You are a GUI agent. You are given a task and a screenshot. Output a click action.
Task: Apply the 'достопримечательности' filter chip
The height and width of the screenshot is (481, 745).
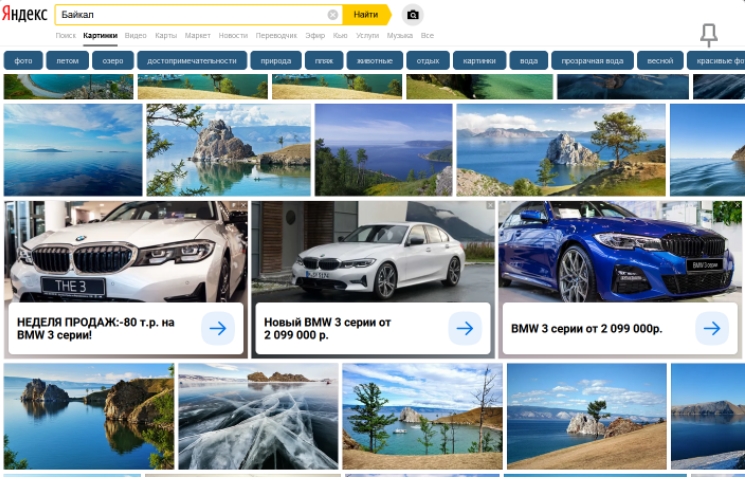pyautogui.click(x=192, y=61)
